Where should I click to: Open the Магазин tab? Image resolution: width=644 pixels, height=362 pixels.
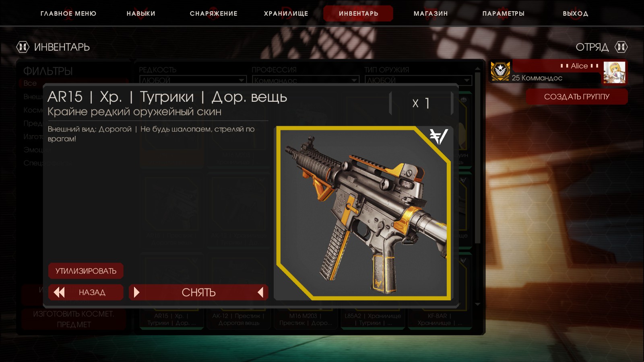click(431, 13)
